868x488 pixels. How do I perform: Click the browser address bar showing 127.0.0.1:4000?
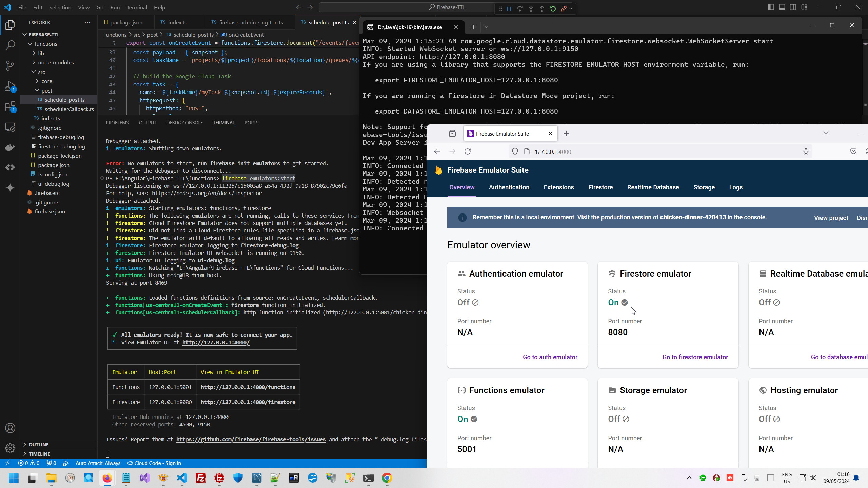tap(644, 151)
